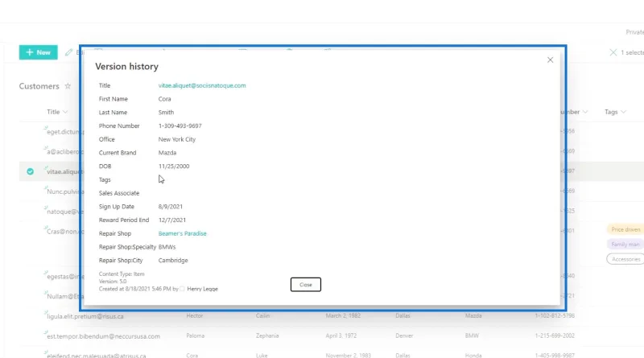The width and height of the screenshot is (644, 358).
Task: Clear selection with X next to 1 selected
Action: click(x=613, y=52)
